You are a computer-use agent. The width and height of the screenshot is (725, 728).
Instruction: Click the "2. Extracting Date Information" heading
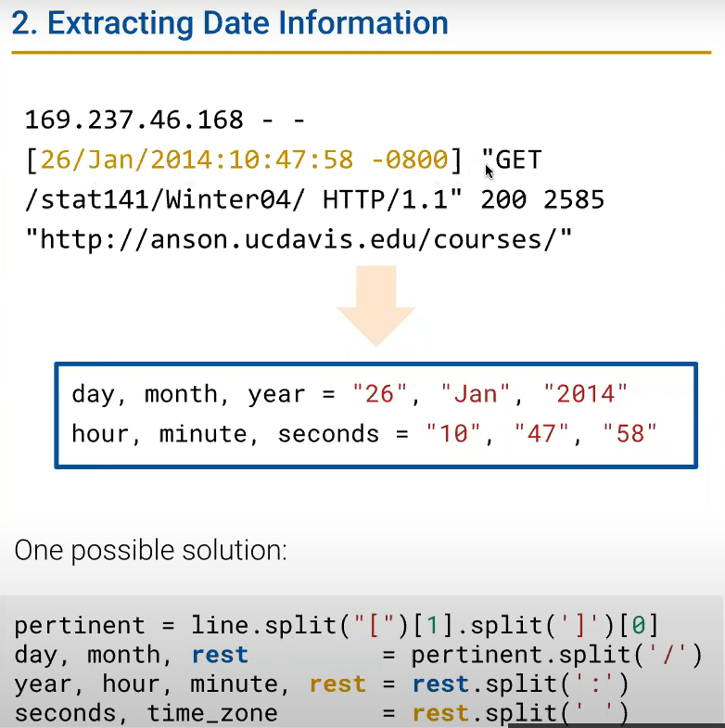pos(230,22)
